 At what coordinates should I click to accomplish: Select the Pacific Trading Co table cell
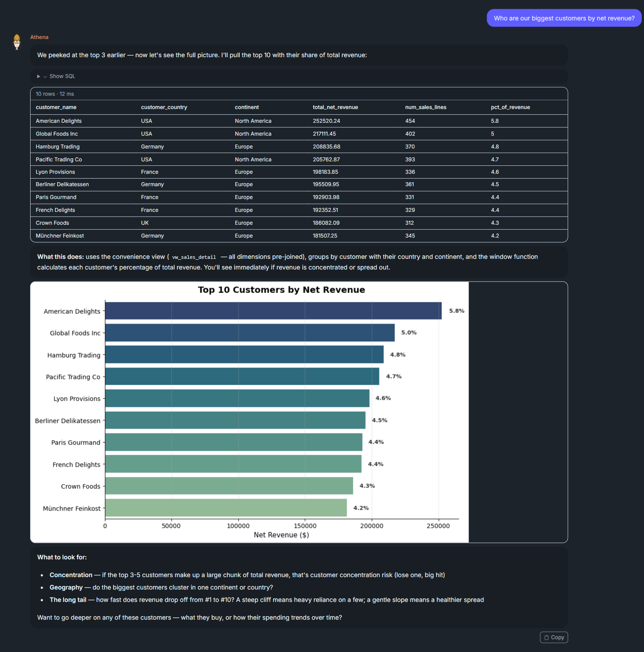pos(59,160)
